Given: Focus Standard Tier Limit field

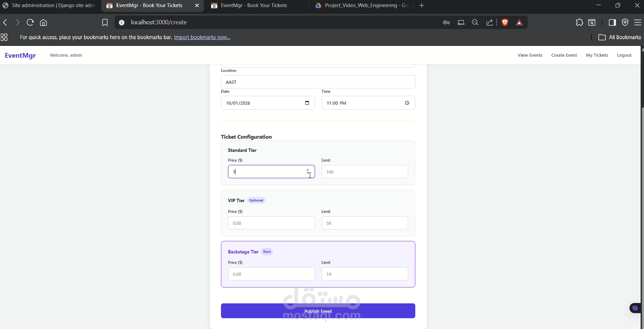Looking at the screenshot, I should click(x=365, y=172).
